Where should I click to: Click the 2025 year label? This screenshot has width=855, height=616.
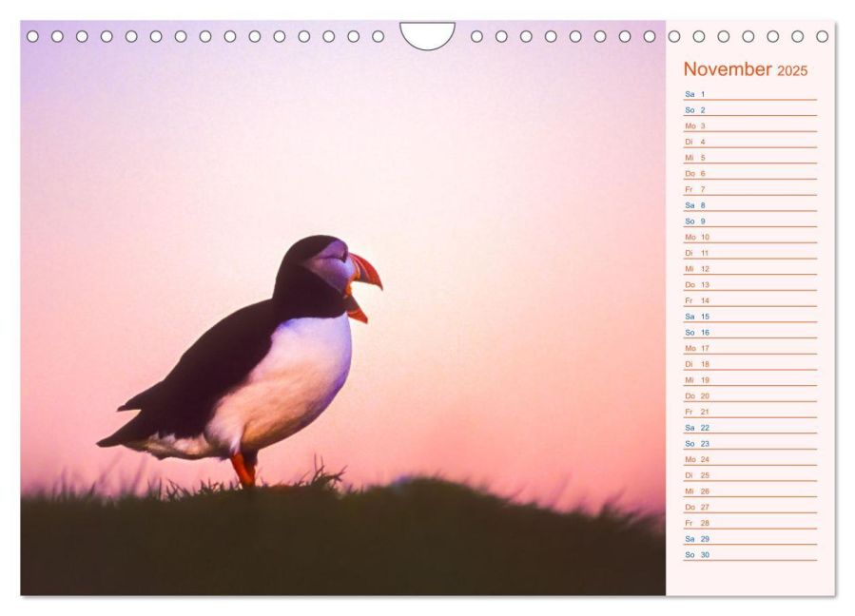(x=792, y=71)
